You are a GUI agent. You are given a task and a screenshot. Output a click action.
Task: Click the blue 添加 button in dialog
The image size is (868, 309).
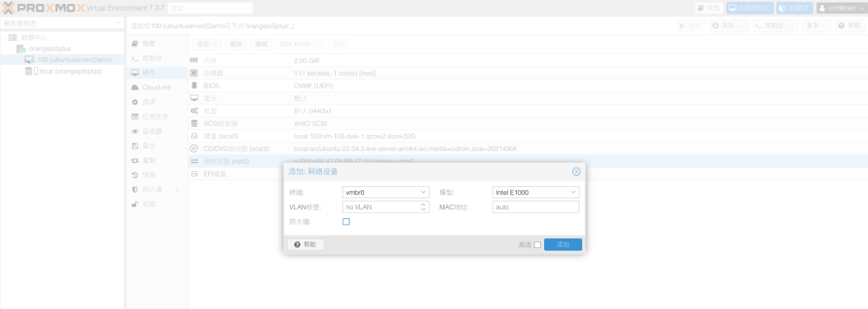[x=563, y=245]
